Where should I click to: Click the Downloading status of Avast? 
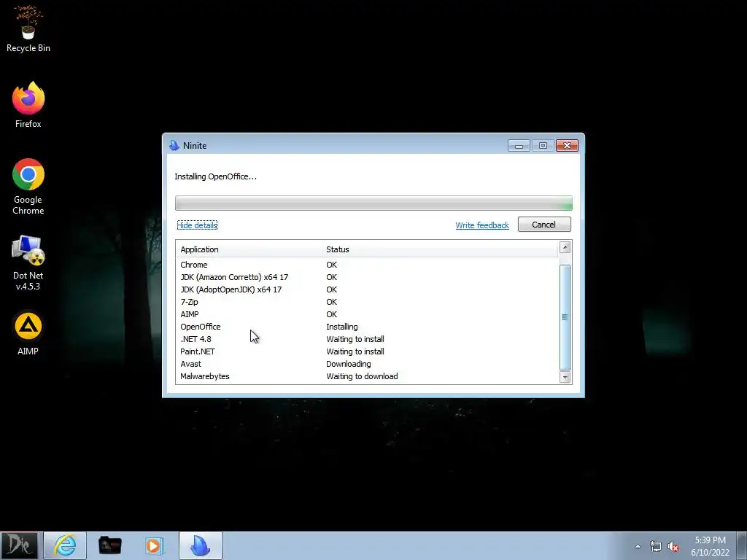348,364
